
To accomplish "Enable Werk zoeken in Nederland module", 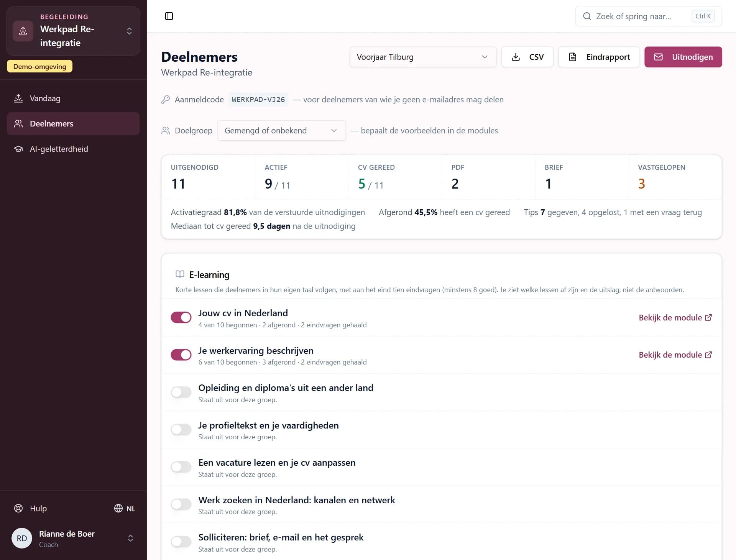I will click(181, 504).
